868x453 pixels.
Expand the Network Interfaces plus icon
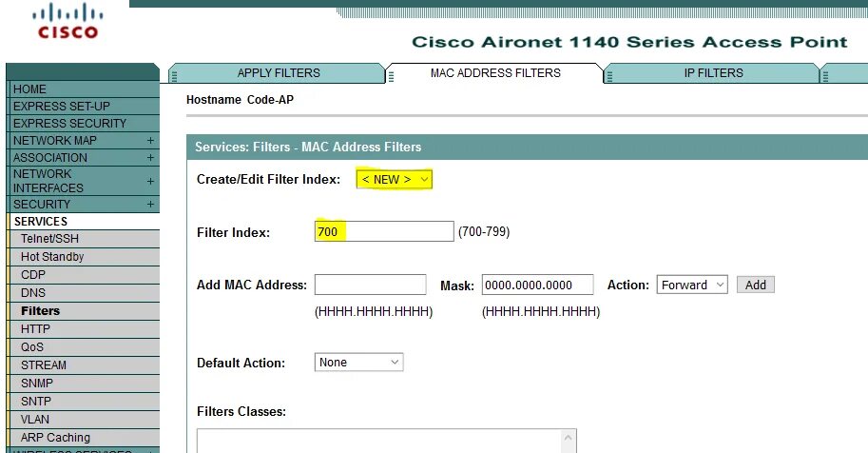click(150, 182)
